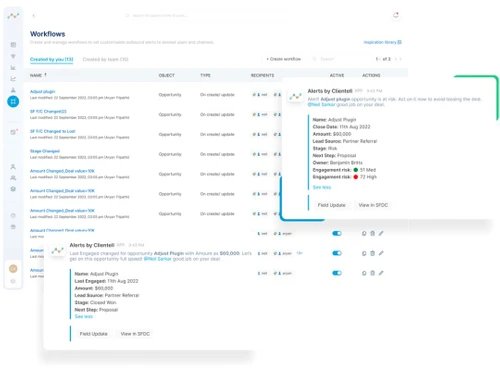
Task: Click Owner: Benjamin Britts in alert
Action: pos(337,163)
